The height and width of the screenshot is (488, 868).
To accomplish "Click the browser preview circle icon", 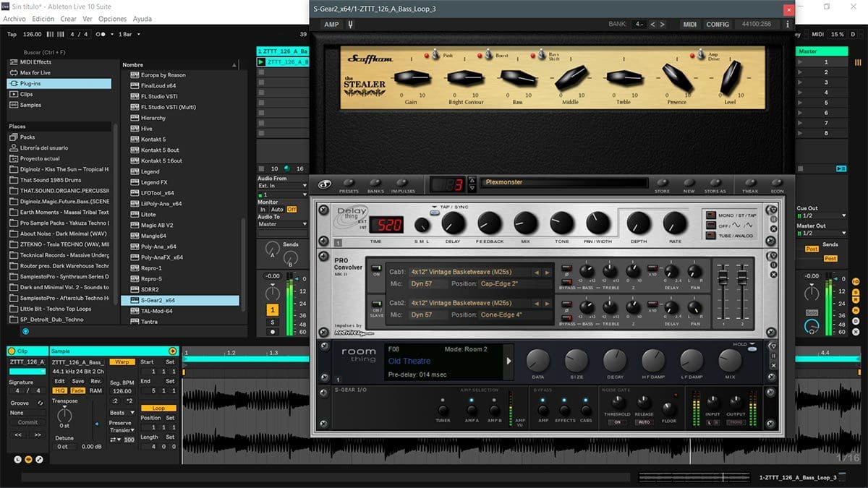I will coord(26,331).
